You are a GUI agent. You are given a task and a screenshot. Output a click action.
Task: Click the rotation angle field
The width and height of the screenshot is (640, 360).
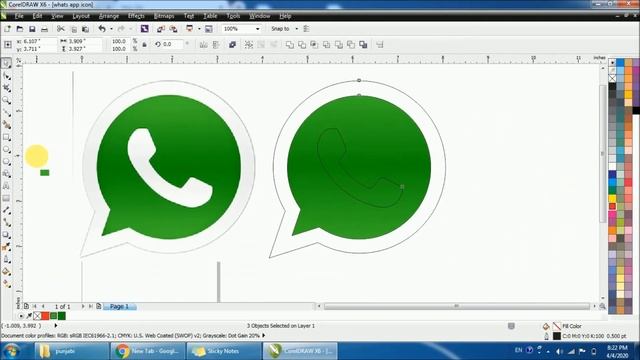[173, 44]
